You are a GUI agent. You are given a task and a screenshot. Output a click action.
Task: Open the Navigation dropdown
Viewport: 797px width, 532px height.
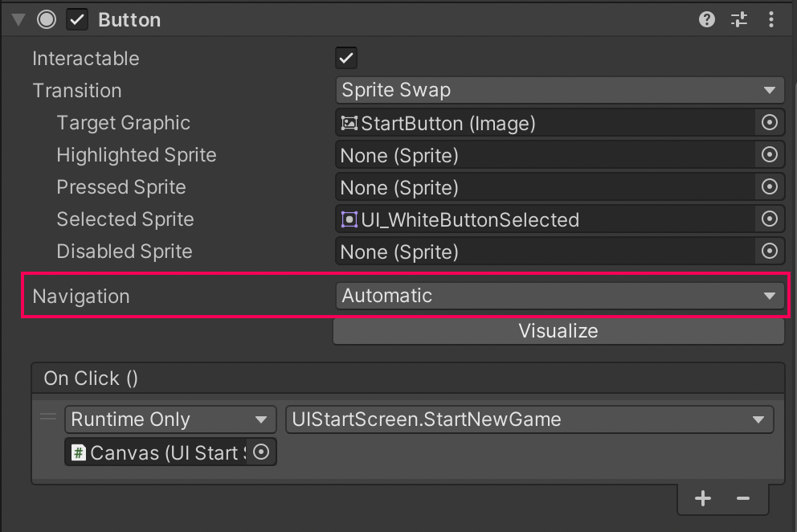(x=558, y=296)
